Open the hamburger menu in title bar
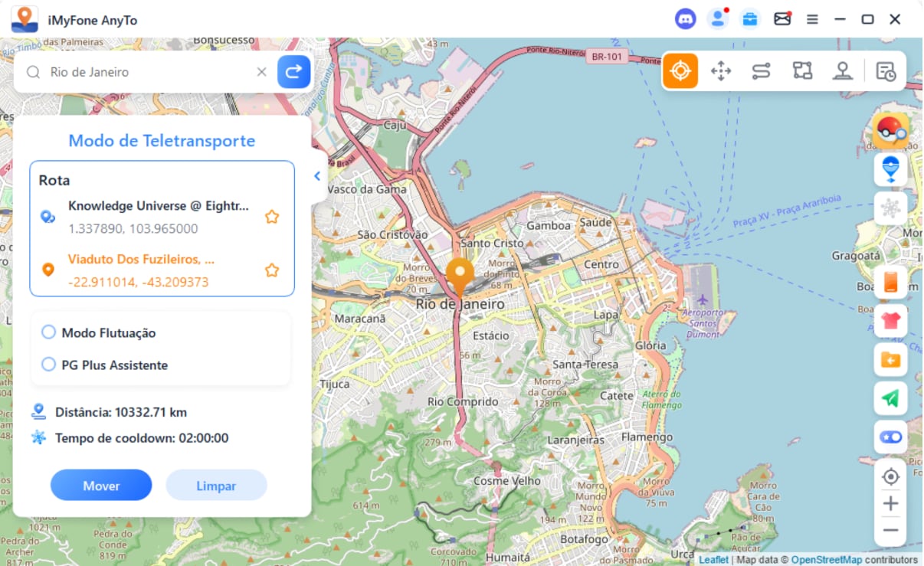 coord(812,19)
